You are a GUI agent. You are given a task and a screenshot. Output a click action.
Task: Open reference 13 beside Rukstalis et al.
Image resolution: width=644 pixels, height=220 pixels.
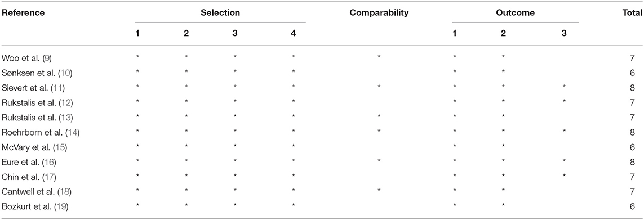[54, 118]
